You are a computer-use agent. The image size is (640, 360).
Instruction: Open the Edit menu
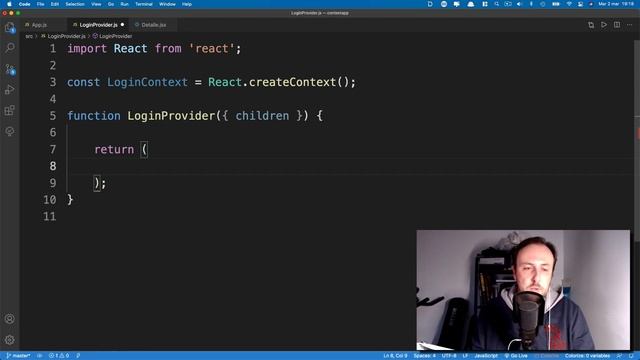click(x=55, y=4)
